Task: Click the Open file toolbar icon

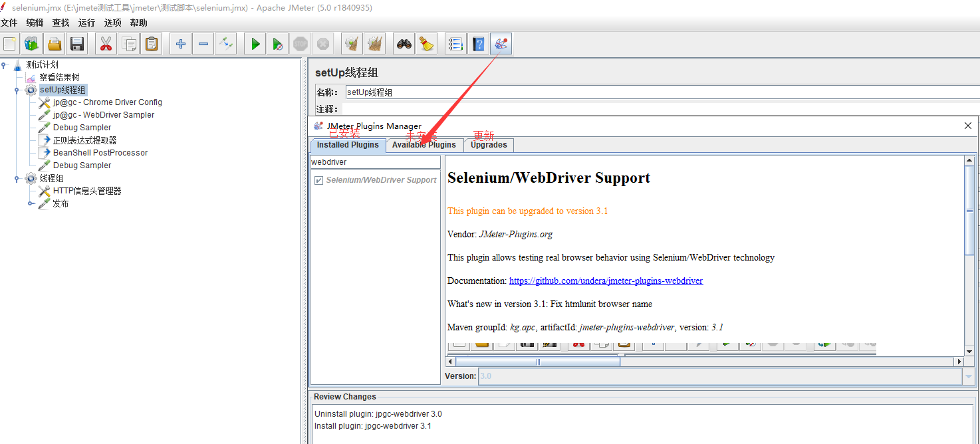Action: pos(55,45)
